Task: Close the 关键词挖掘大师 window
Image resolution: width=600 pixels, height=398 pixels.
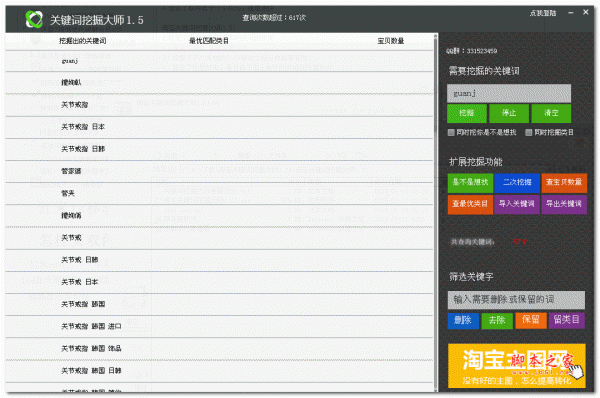Action: tap(585, 12)
